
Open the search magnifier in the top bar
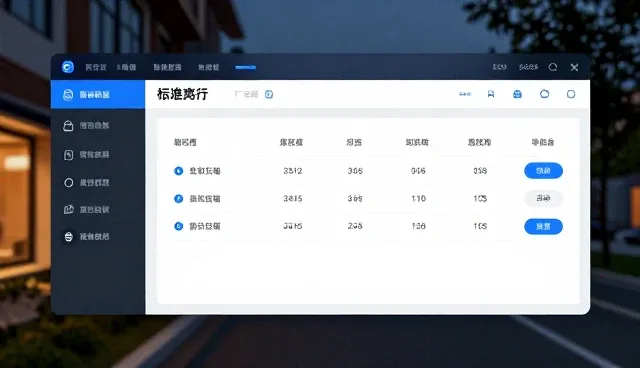[x=553, y=67]
